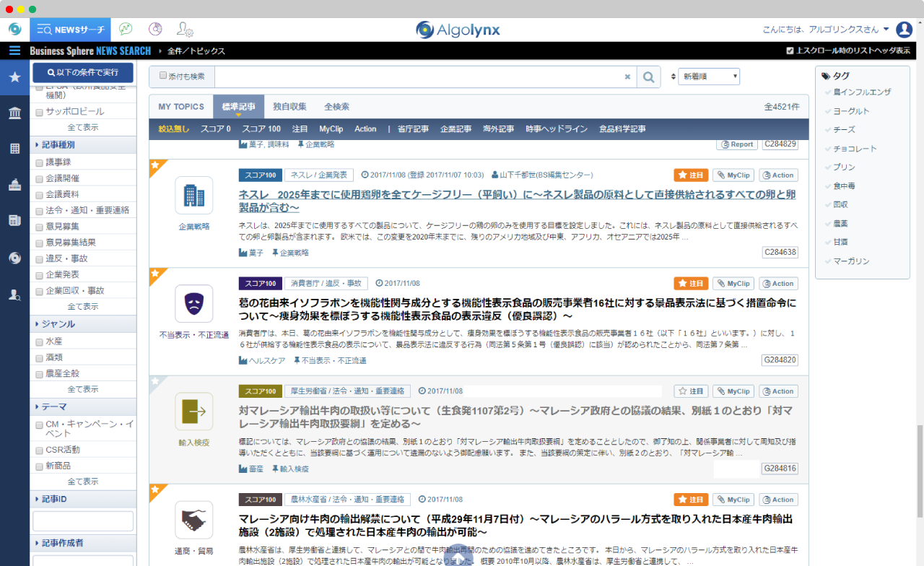This screenshot has width=924, height=566.
Task: Click the star favorites sidebar icon
Action: coord(14,77)
